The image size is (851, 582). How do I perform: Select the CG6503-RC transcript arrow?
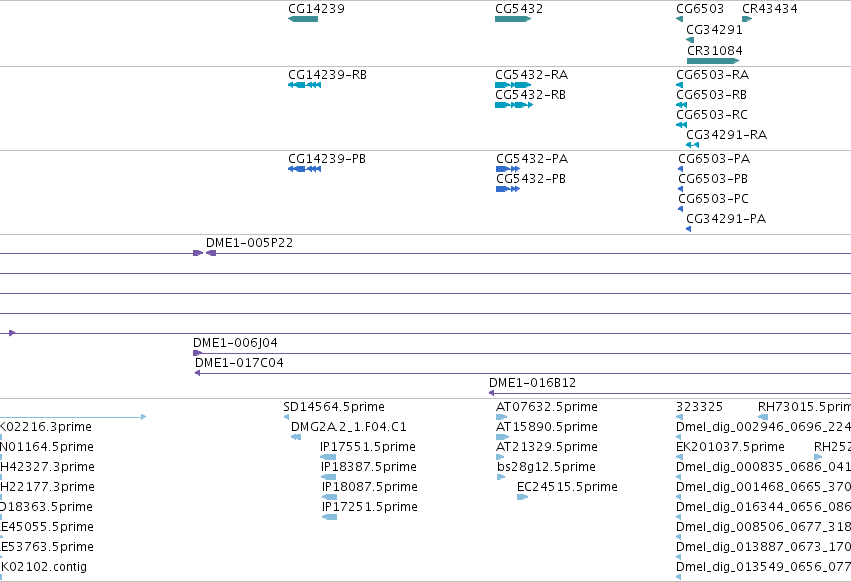(682, 125)
